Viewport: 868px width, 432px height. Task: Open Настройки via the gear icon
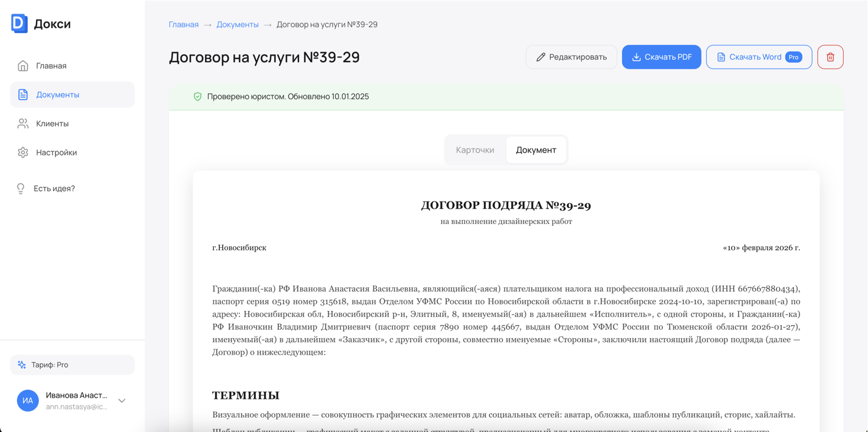22,152
